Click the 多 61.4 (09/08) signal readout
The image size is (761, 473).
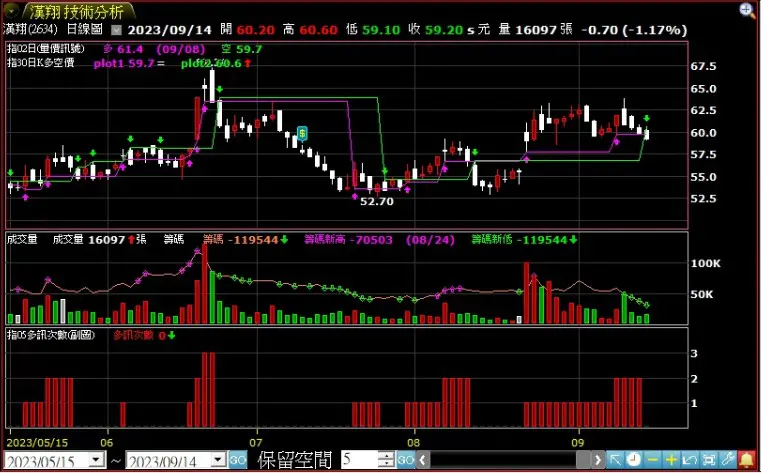pyautogui.click(x=154, y=49)
